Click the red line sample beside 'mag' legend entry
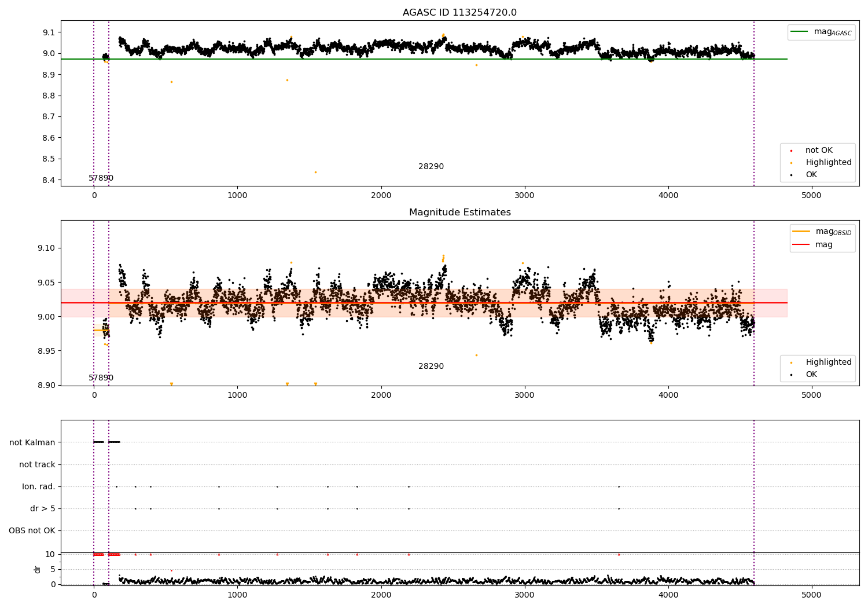This screenshot has height=608, width=868. pyautogui.click(x=801, y=245)
